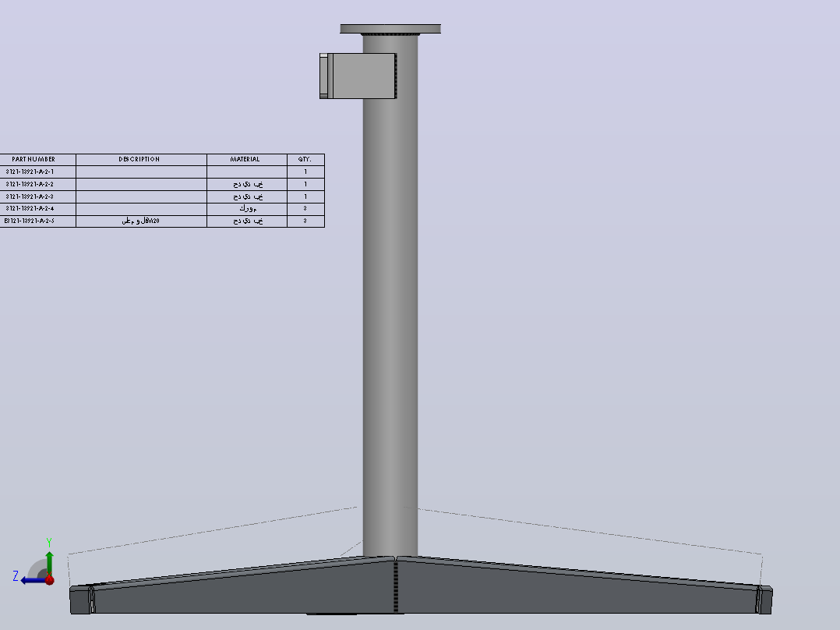
Task: Click the description cell containing M20
Action: coord(142,221)
